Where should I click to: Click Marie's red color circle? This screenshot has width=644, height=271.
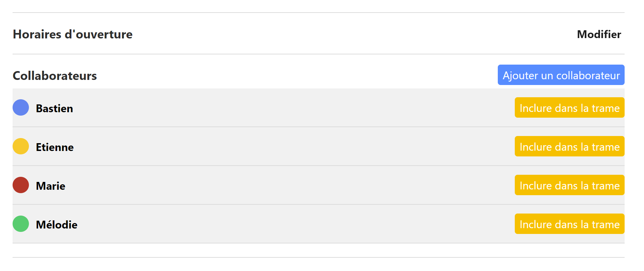[x=21, y=185]
